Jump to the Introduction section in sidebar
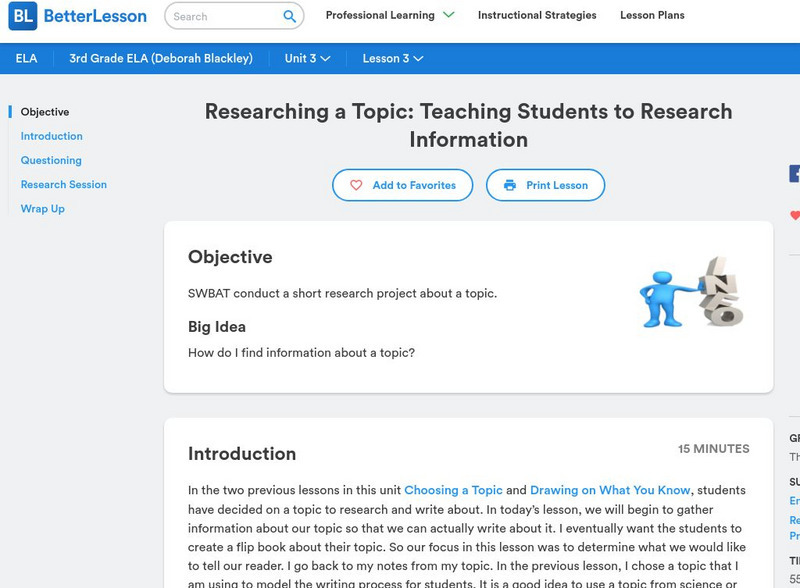The width and height of the screenshot is (800, 588). pos(52,136)
